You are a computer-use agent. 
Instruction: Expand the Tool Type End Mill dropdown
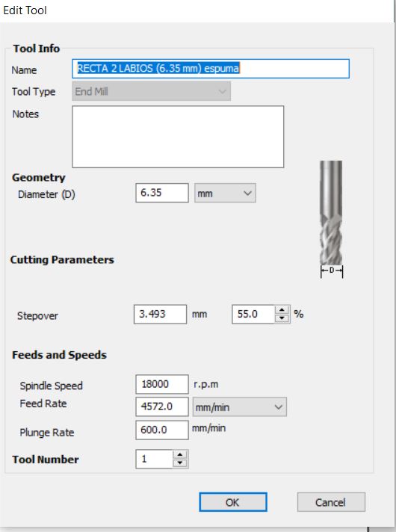(x=152, y=91)
